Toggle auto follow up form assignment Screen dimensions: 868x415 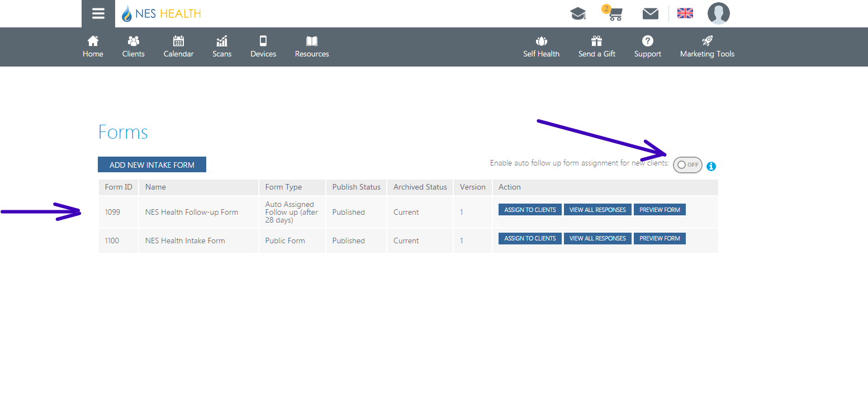pos(687,165)
